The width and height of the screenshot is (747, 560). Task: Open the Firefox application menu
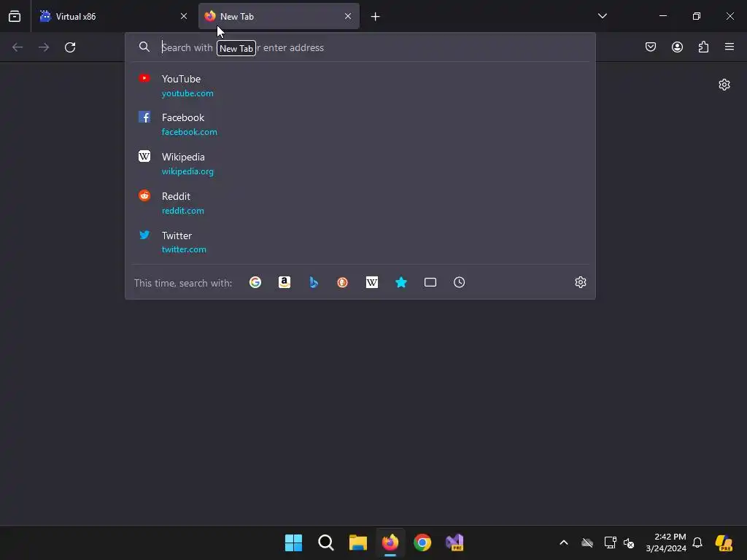pyautogui.click(x=729, y=47)
